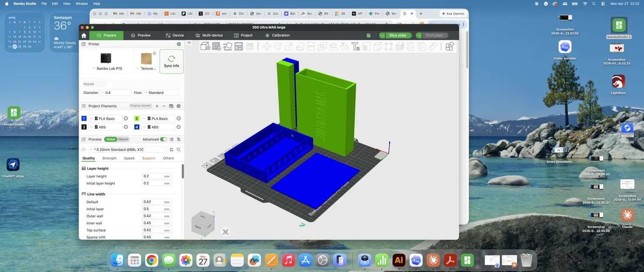Viewport: 644px width, 272px height.
Task: Toggle the Advanced mode switch
Action: 164,139
